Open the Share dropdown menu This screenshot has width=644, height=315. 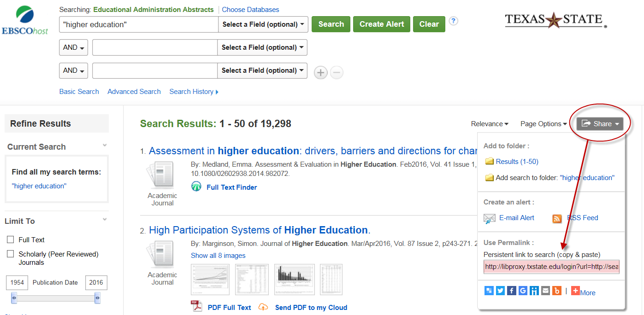click(601, 123)
